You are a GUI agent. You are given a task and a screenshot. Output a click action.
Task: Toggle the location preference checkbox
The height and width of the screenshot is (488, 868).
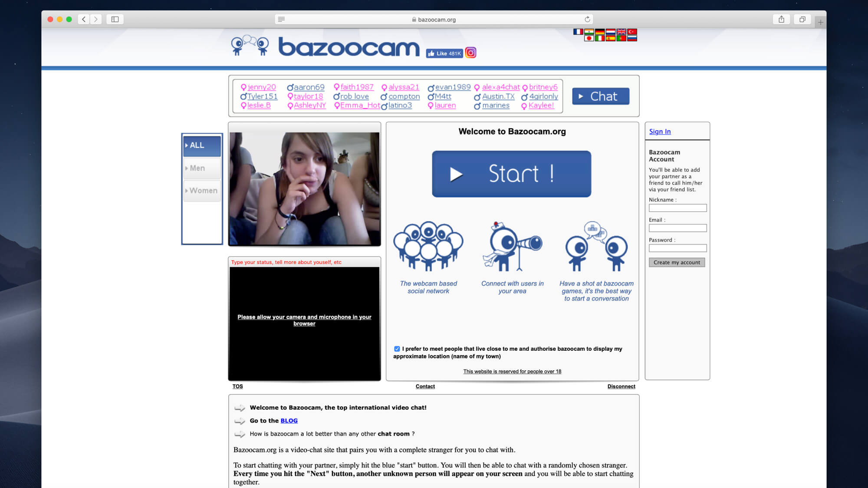point(396,348)
